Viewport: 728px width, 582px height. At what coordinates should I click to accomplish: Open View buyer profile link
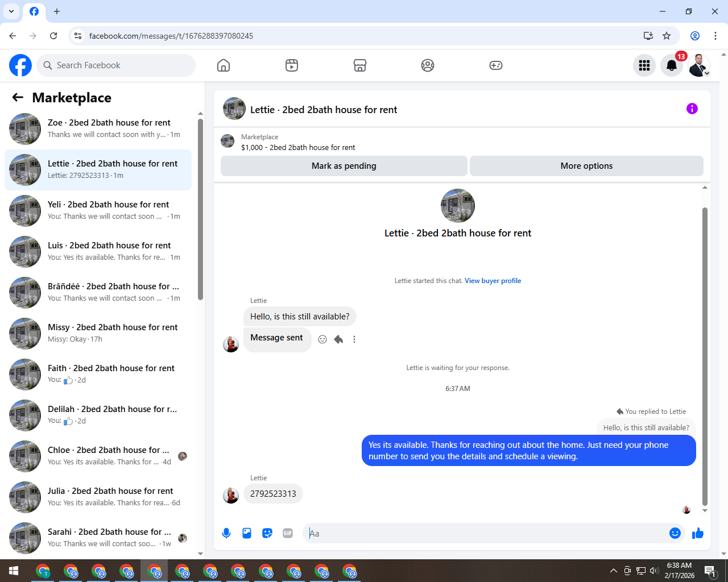493,281
